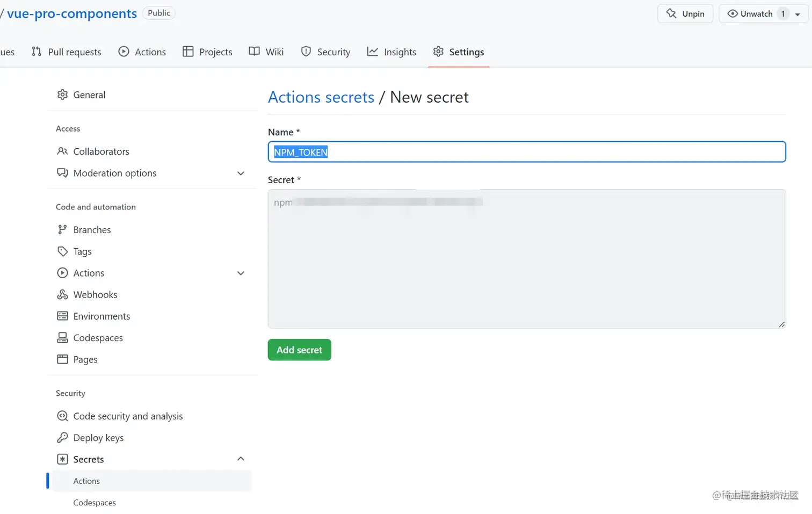
Task: Click the Code security and analysis icon
Action: click(63, 416)
